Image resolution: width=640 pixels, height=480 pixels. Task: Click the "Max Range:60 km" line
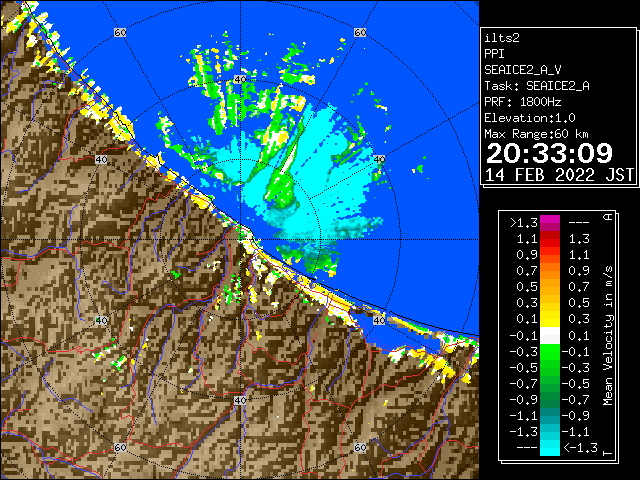point(536,134)
